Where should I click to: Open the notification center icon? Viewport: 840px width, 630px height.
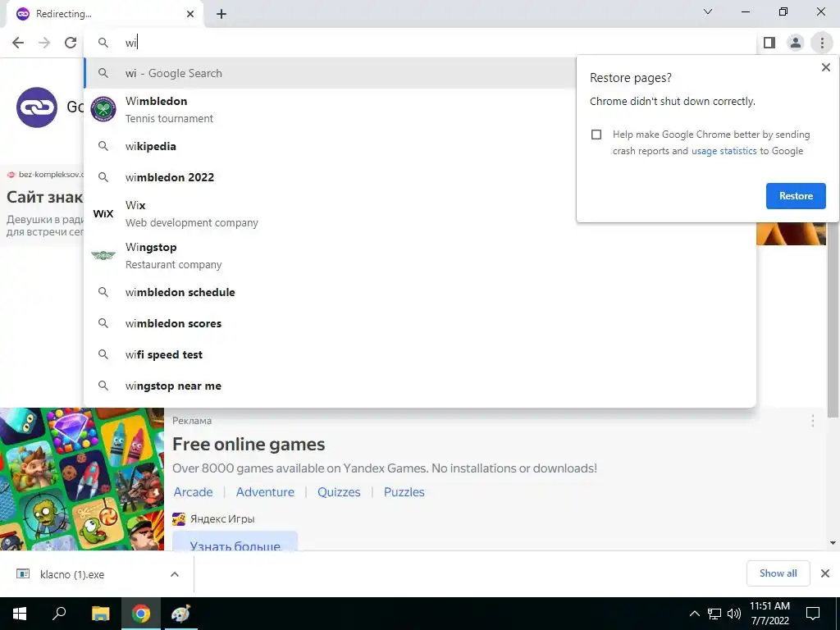(813, 614)
